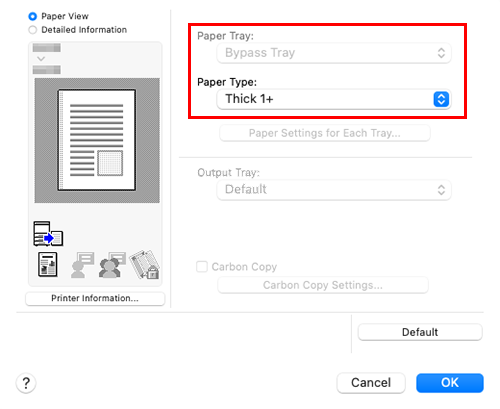Screen dimensions: 500x409
Task: Open Printer Information
Action: coord(95,298)
